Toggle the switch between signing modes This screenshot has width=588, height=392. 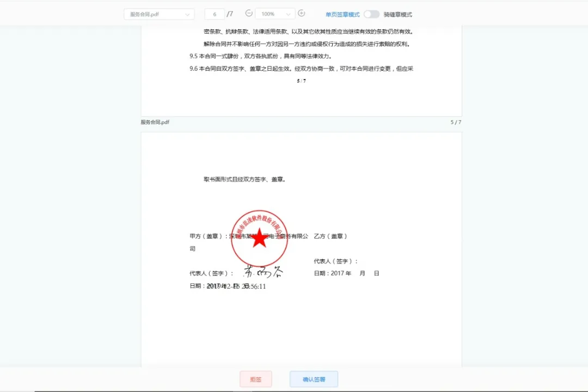click(372, 14)
